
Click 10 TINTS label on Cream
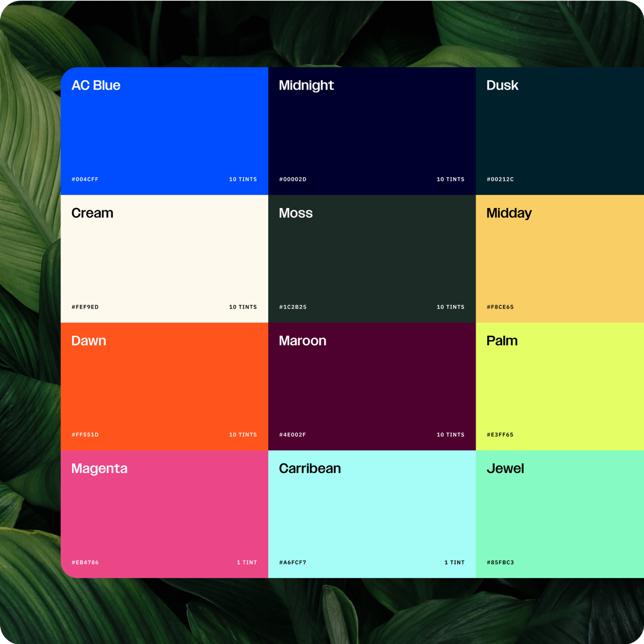243,307
